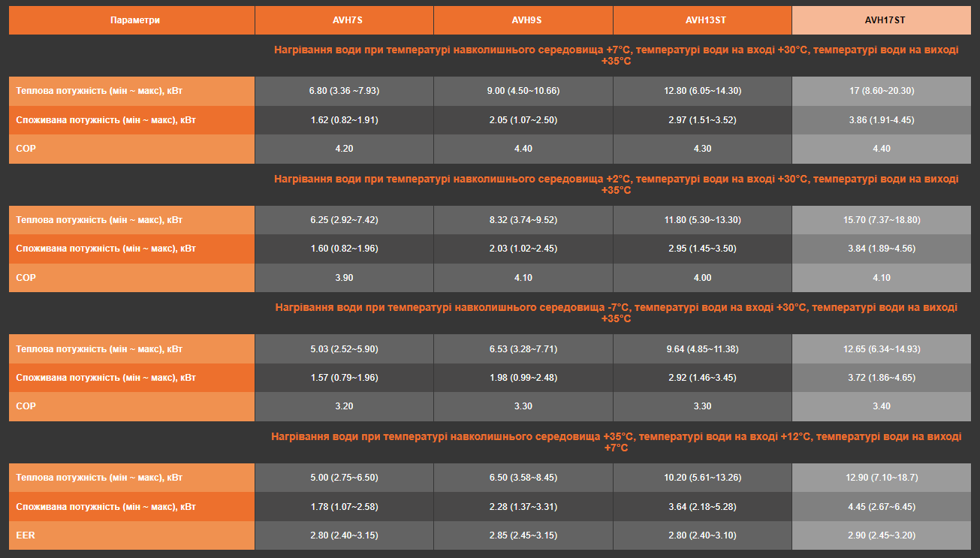This screenshot has height=558, width=980.
Task: Click the COP value 3.40
Action: 881,406
